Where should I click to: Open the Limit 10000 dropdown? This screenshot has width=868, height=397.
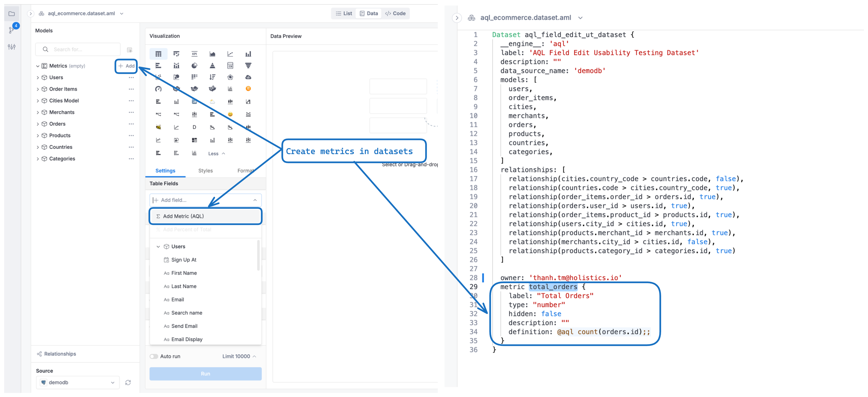(239, 356)
